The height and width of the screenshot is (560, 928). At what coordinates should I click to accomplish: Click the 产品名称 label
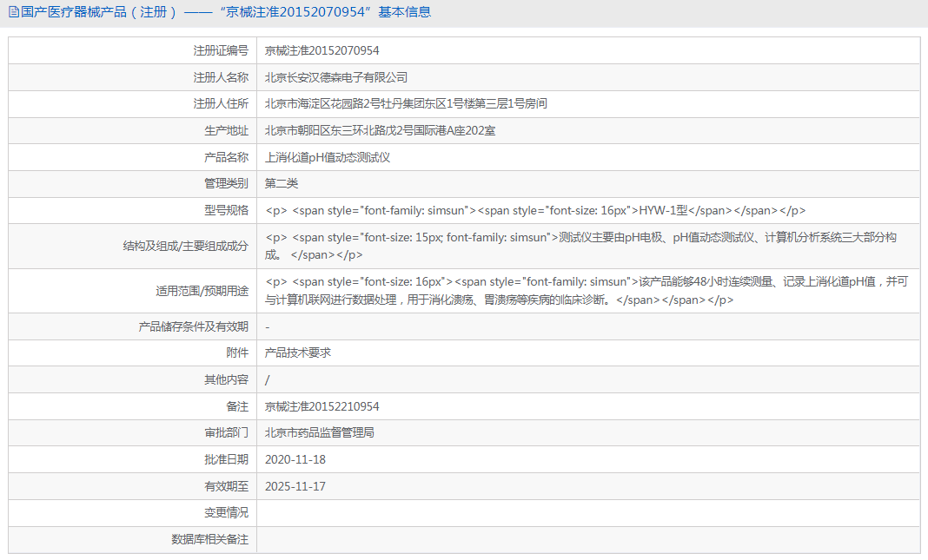pos(227,157)
